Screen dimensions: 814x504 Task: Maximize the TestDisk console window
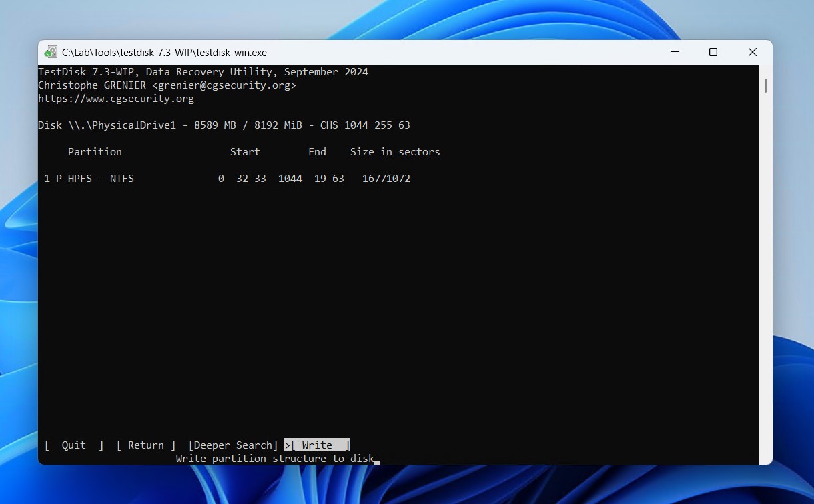pos(713,52)
